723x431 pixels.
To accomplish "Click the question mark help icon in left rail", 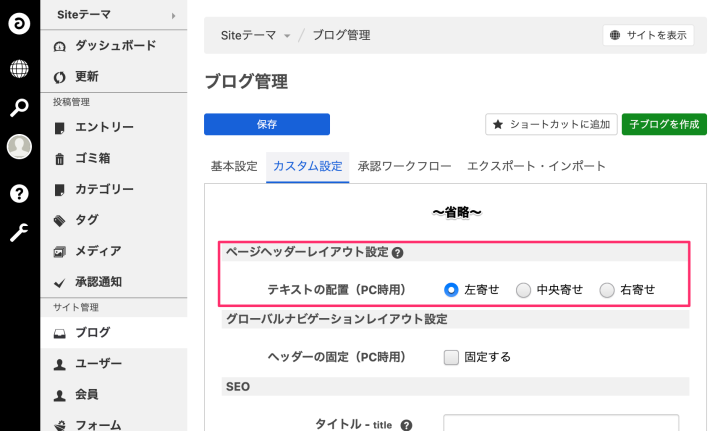I will pos(19,193).
